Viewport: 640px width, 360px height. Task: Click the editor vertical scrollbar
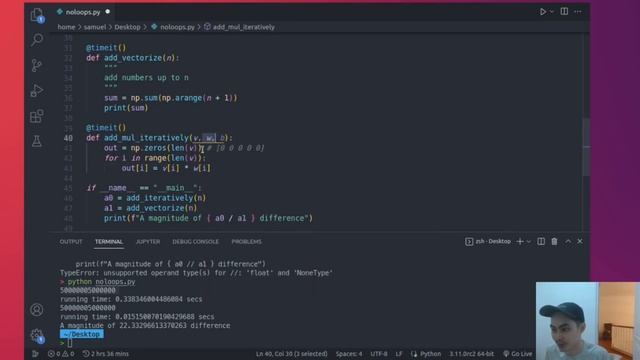(x=586, y=147)
